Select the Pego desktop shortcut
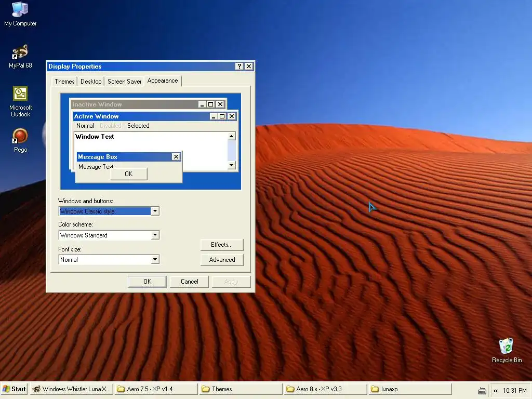Viewport: 532px width, 399px height. (x=20, y=140)
